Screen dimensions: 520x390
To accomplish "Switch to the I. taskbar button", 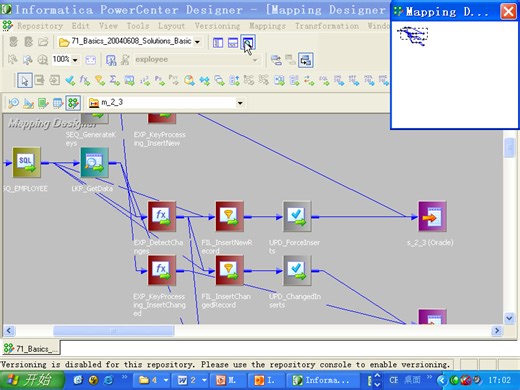I will coord(265,380).
